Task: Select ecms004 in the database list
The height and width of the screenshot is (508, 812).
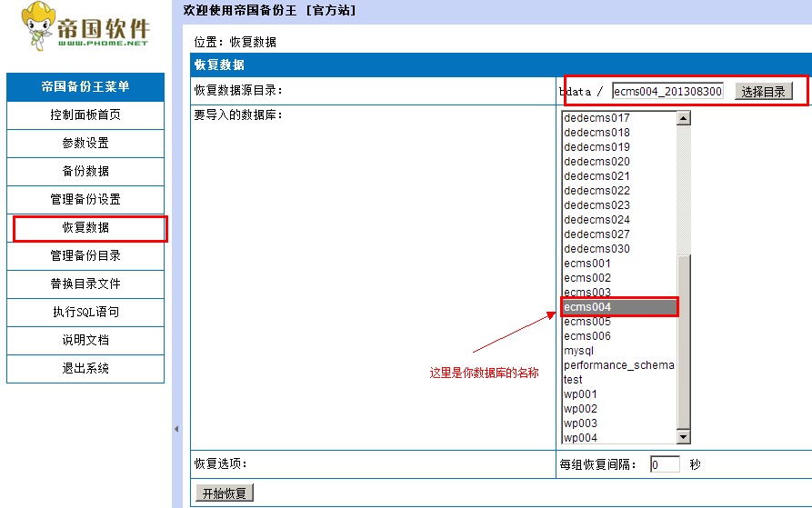Action: 618,307
